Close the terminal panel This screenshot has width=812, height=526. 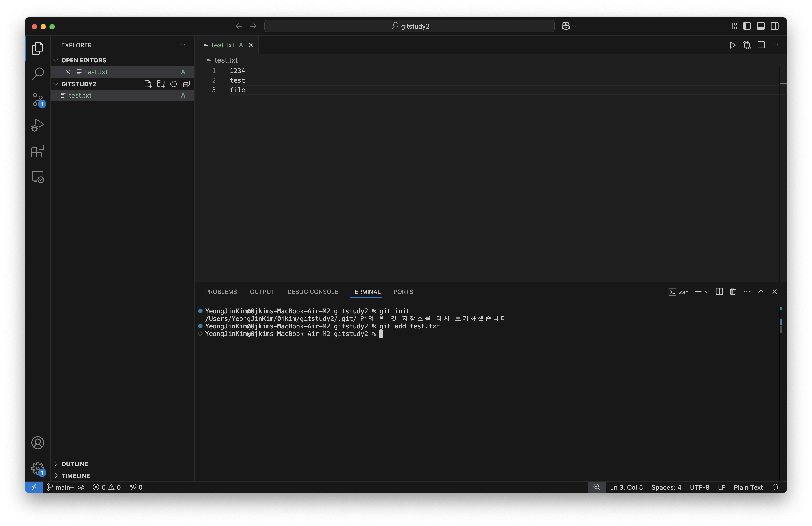(x=775, y=292)
